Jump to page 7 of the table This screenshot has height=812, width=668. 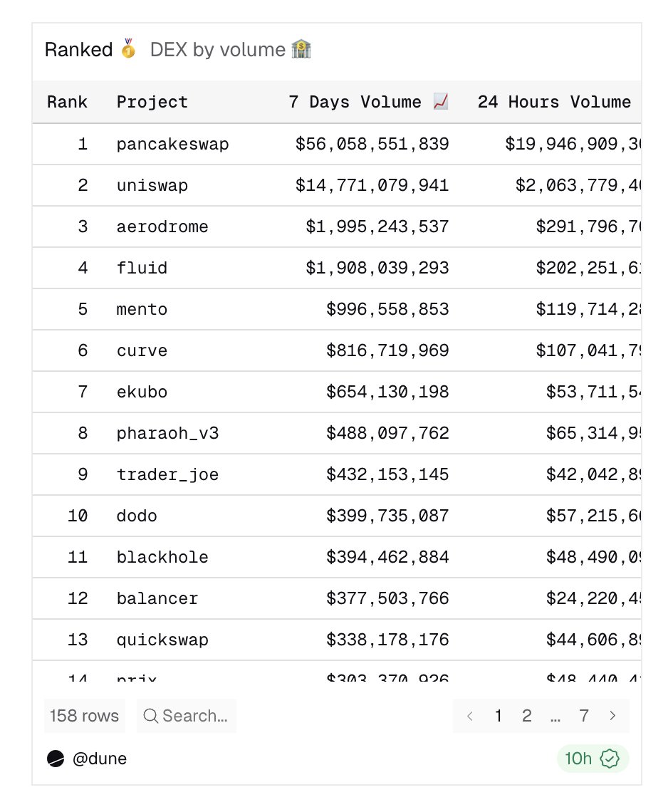[x=584, y=716]
